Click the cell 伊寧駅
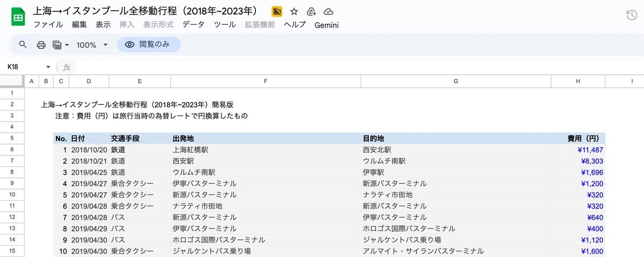Viewport: 644px width, 257px height. tap(456, 172)
